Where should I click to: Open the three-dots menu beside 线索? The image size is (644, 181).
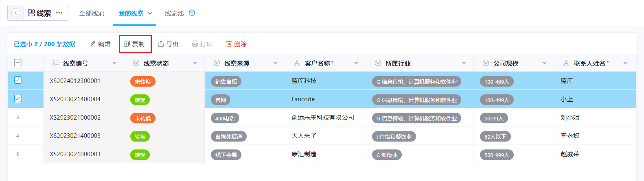coord(59,13)
